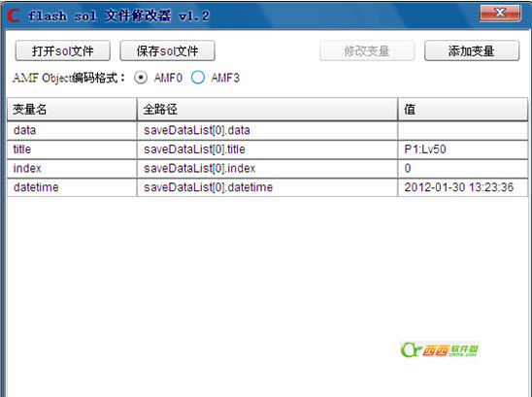
Task: Click the 添加变量 add variable button
Action: (472, 50)
